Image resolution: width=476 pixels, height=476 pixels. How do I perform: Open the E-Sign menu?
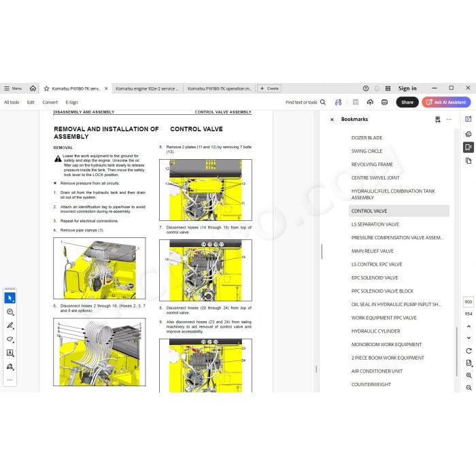pos(71,102)
